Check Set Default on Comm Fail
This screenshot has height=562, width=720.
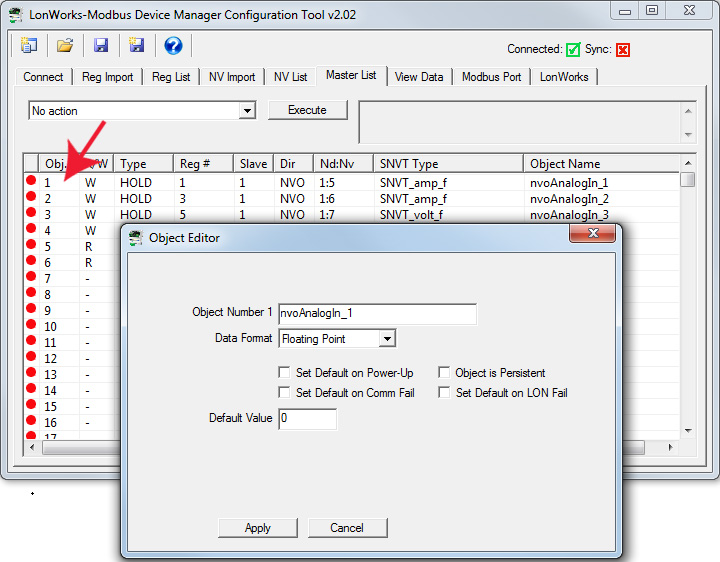point(285,393)
